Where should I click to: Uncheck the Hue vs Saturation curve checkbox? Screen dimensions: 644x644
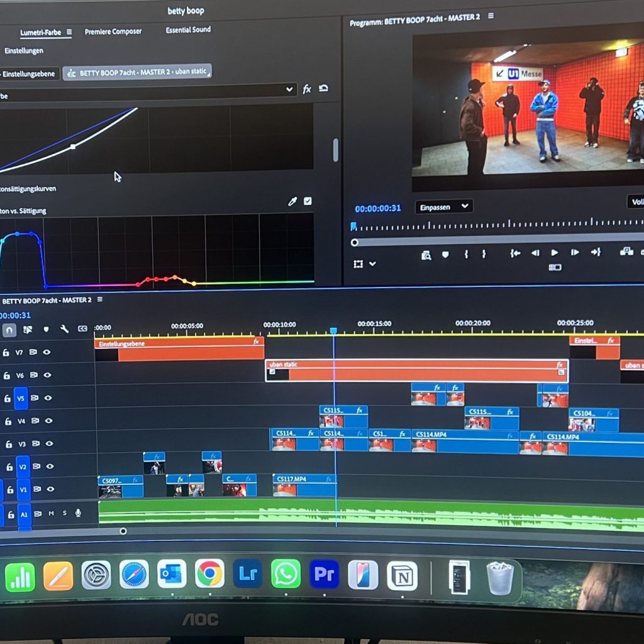pyautogui.click(x=308, y=201)
